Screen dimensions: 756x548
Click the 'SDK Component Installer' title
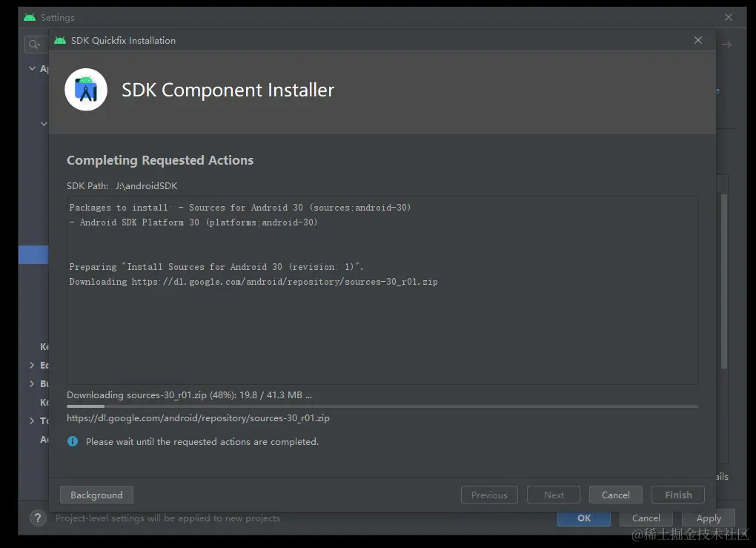point(228,90)
